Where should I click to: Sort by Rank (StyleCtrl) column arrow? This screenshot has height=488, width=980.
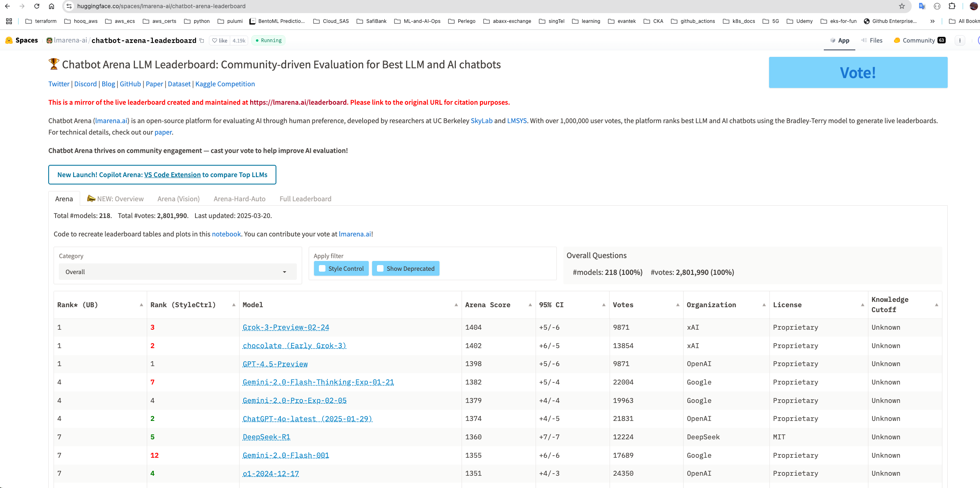click(x=234, y=305)
